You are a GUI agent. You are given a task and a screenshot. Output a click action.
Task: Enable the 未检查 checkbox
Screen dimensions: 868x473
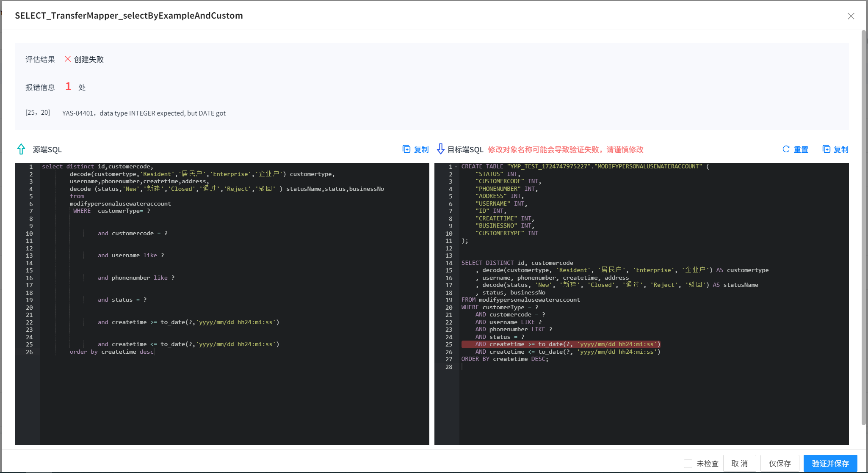tap(689, 463)
